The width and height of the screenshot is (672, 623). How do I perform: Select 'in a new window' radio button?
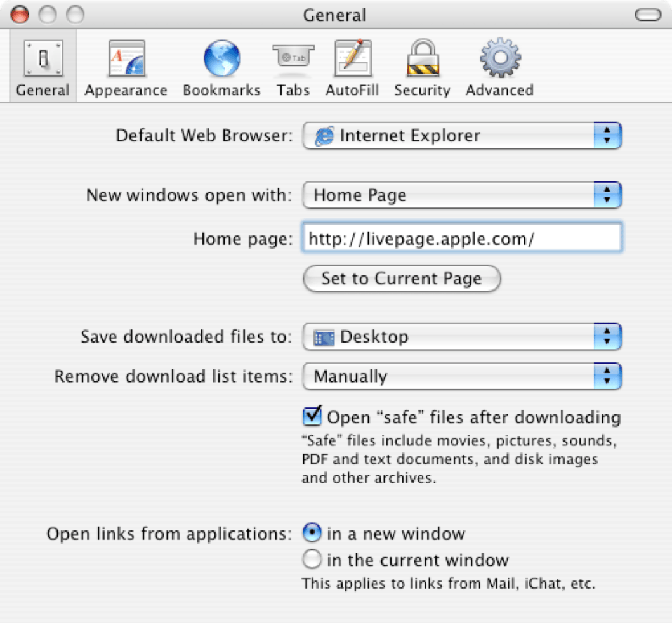(312, 533)
